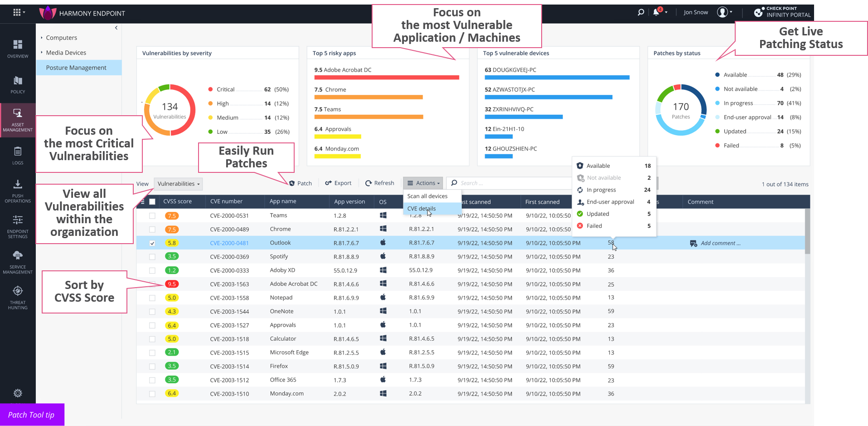Collapse the left navigation panel arrow
This screenshot has height=426, width=868.
point(116,28)
